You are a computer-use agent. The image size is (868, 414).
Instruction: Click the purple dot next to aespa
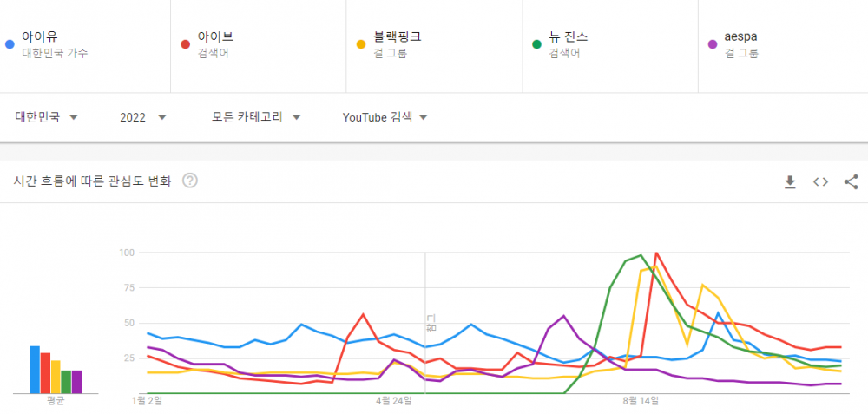point(713,44)
